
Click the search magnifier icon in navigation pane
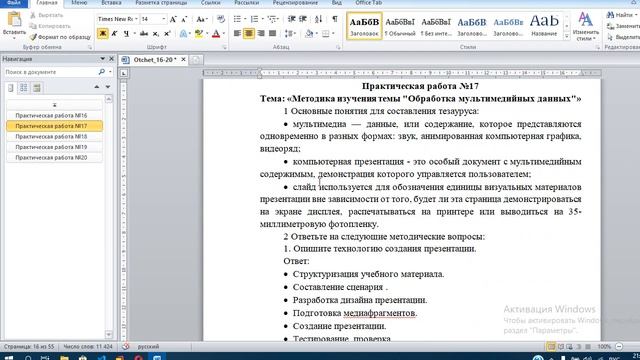coord(102,72)
